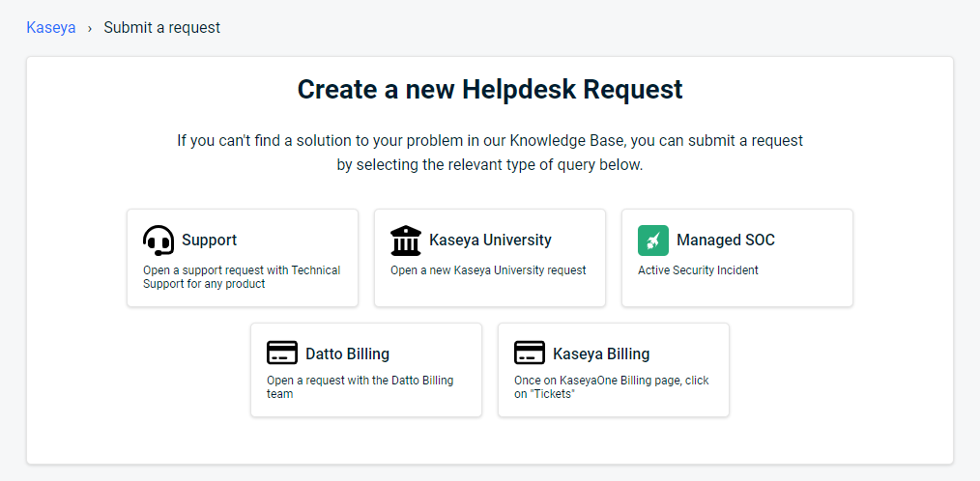Click the Kaseya University building icon
This screenshot has width=980, height=481.
[x=406, y=240]
